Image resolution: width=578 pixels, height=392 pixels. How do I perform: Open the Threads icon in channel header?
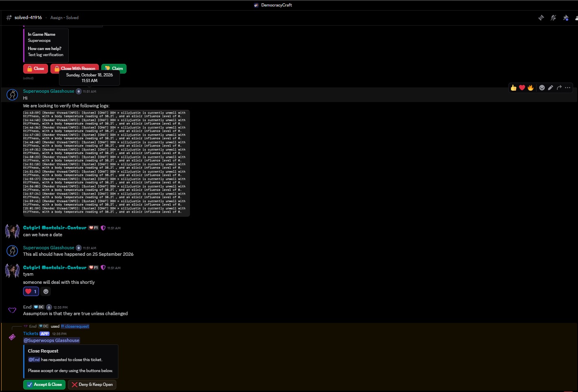[541, 18]
